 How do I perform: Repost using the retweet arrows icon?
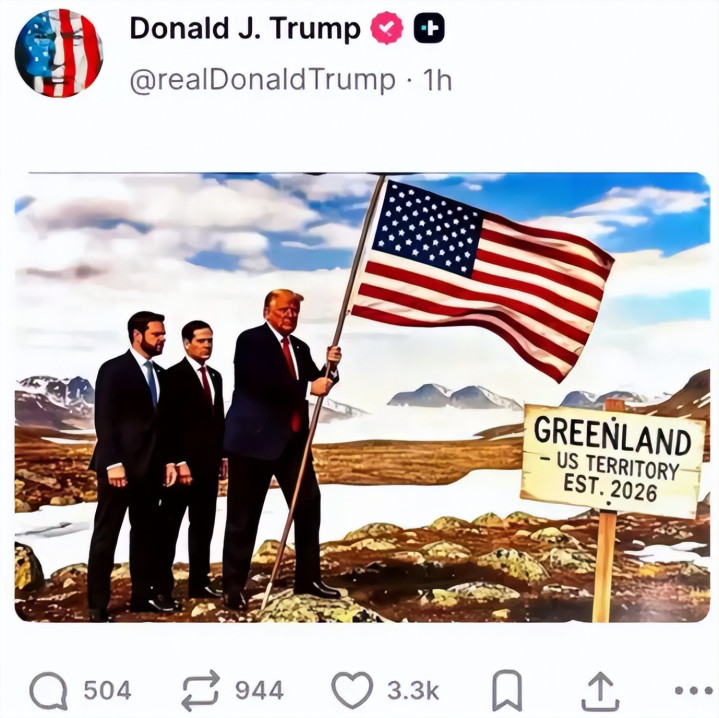(x=201, y=690)
